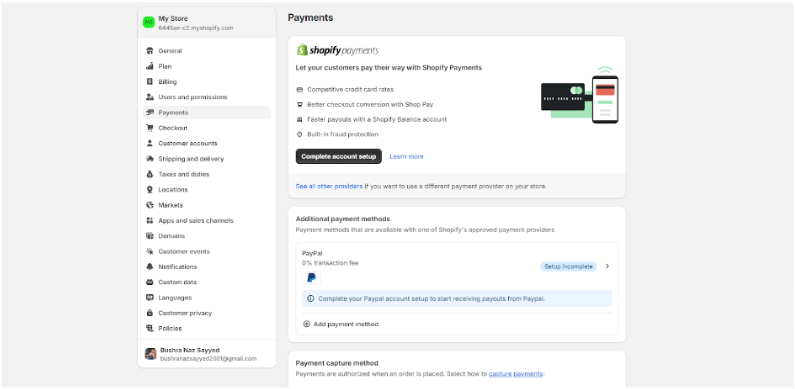This screenshot has width=795, height=389.
Task: Click the General store icon in sidebar
Action: (150, 51)
